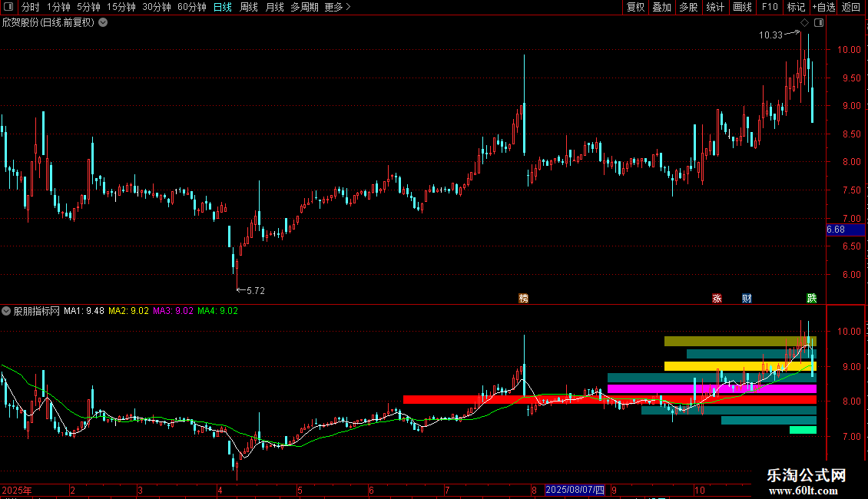Select the 5分钟 period
Viewport: 868px width, 499px height.
point(88,7)
